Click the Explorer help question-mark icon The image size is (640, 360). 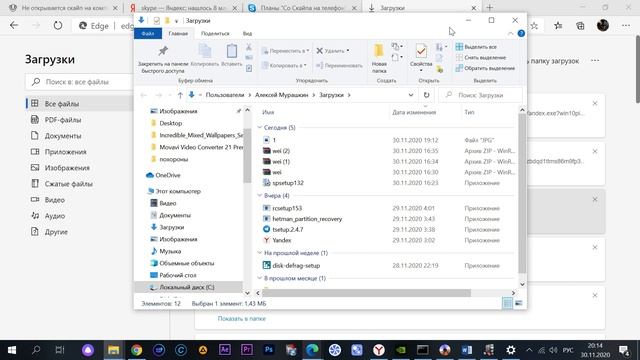[521, 33]
